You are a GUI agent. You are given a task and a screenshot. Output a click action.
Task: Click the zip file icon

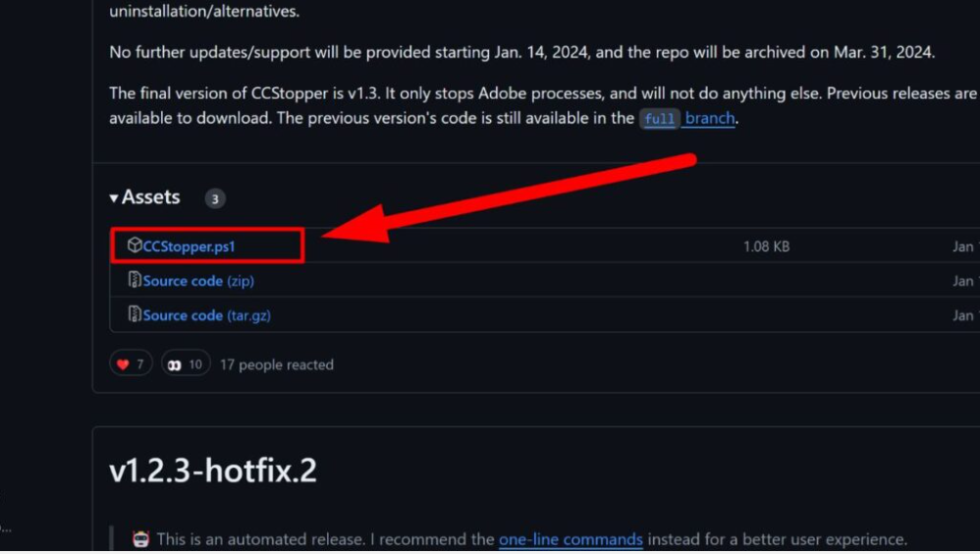click(x=135, y=280)
